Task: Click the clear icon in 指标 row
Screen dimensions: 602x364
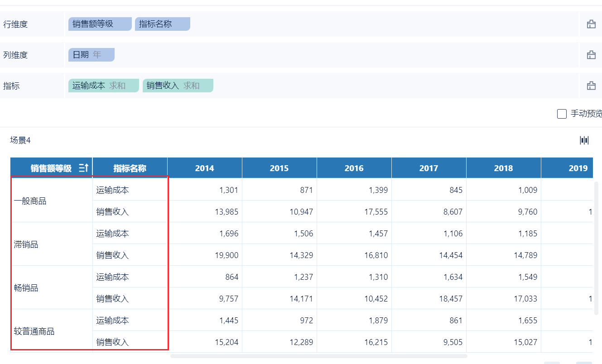Action: 591,86
